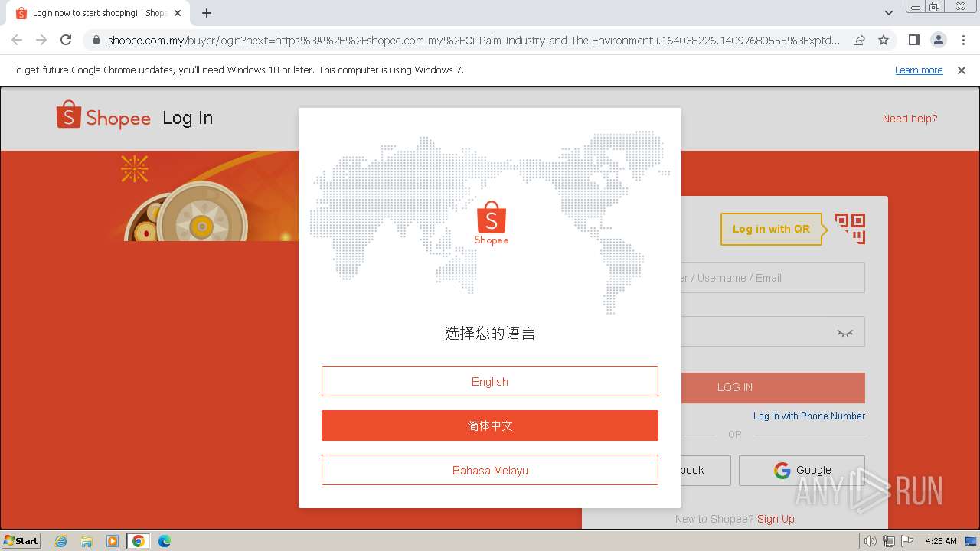Dismiss the Chrome update notice bar
This screenshot has width=980, height=551.
[962, 70]
